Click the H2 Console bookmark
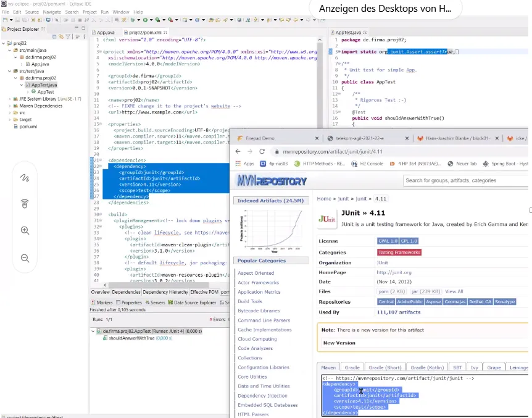Screen dimensions: 532x418 (368, 164)
